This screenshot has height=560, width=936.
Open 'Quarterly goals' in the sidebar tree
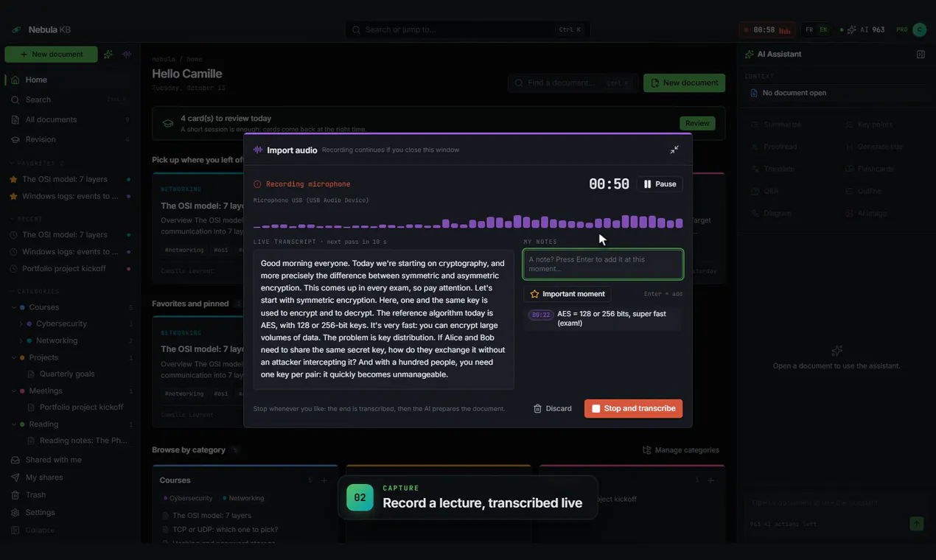pos(67,374)
